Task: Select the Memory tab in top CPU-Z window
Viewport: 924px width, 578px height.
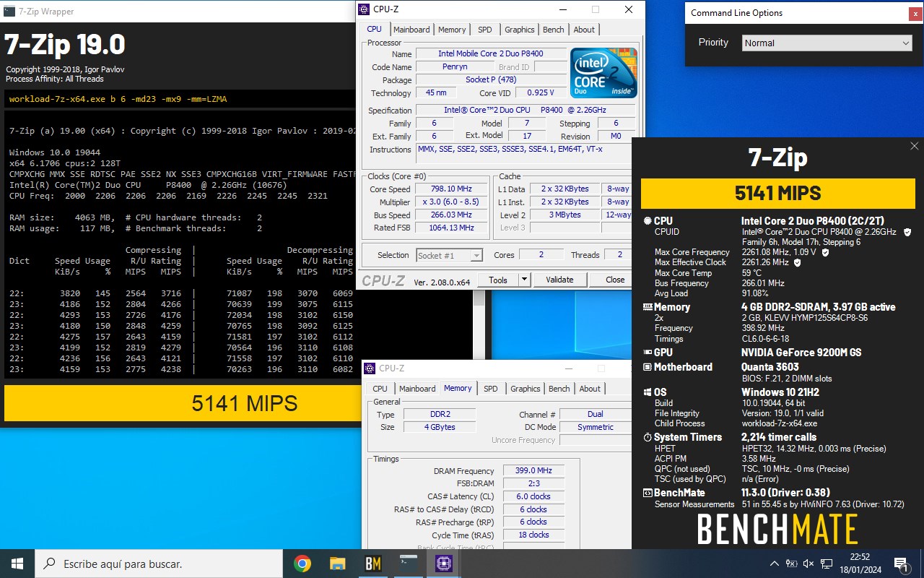Action: pos(452,30)
